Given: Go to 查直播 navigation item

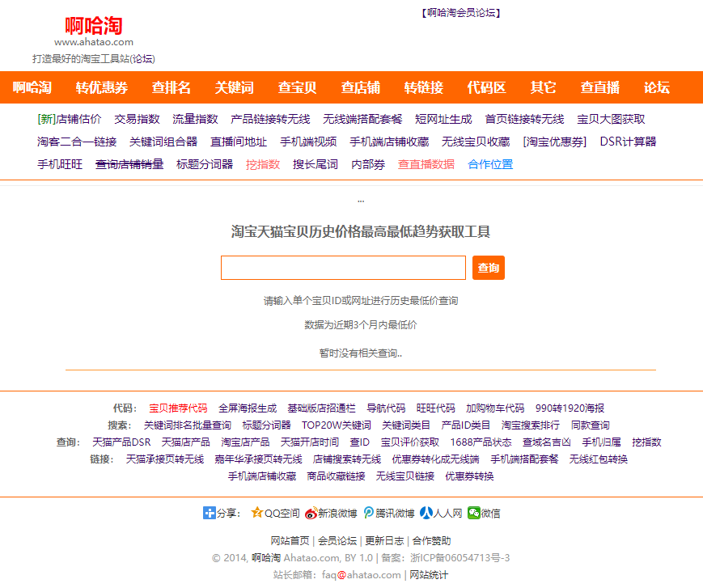Looking at the screenshot, I should 599,88.
